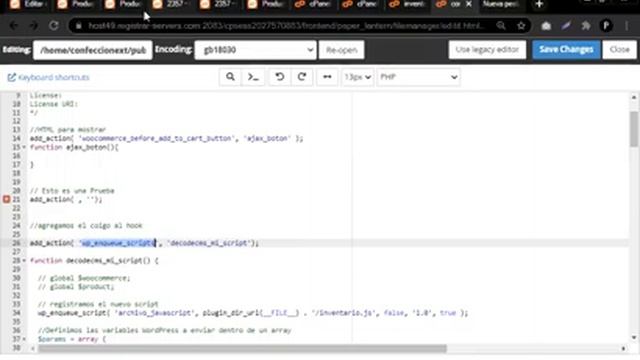Viewport: 640px width, 360px height.
Task: Go back in browser history
Action: 14,26
